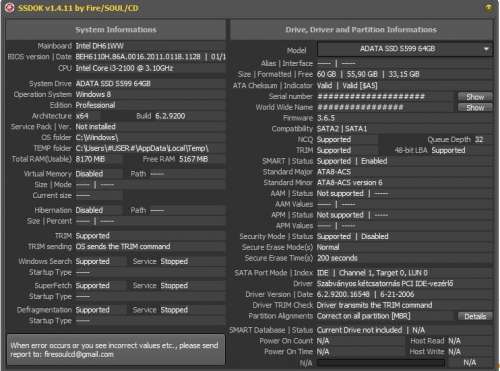This screenshot has height=371, width=500.
Task: Select the Free space value 33,15 GB
Action: tap(404, 74)
